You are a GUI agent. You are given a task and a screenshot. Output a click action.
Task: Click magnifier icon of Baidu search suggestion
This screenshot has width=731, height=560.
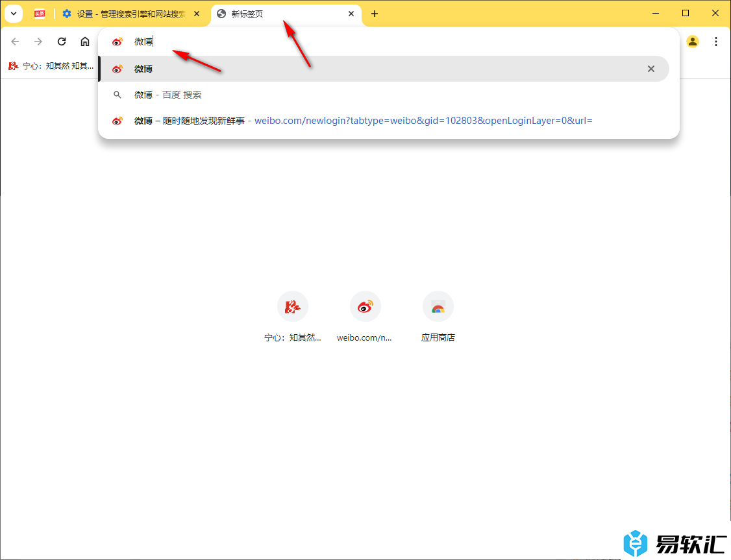tap(117, 95)
